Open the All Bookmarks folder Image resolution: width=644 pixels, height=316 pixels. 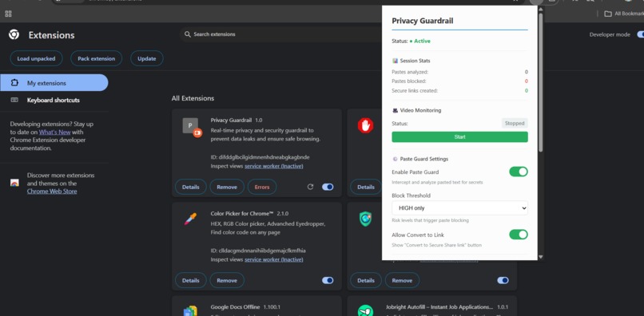[x=624, y=14]
